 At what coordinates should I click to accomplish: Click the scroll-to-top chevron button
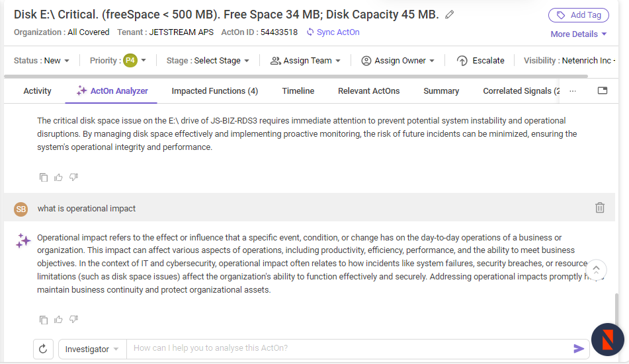coord(596,270)
